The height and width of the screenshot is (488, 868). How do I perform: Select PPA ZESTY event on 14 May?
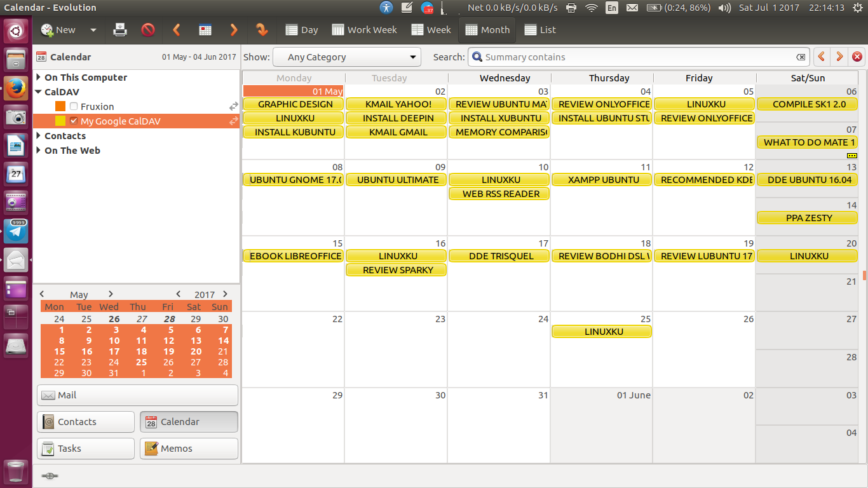808,218
